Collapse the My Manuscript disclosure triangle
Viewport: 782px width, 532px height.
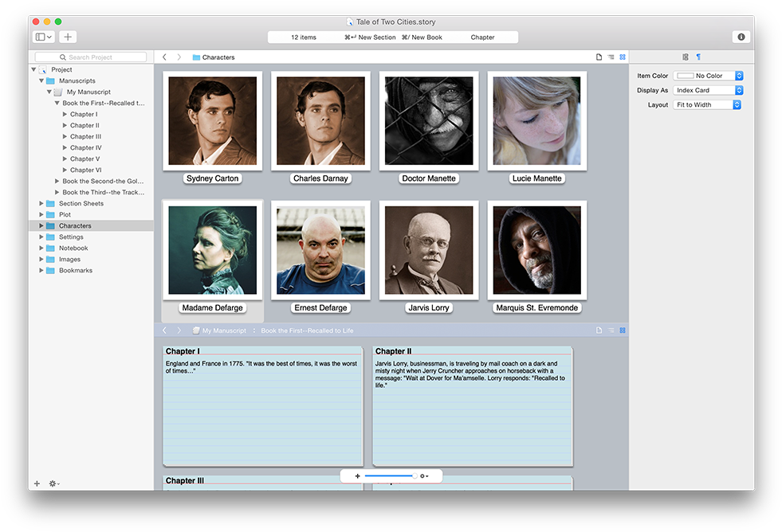49,92
